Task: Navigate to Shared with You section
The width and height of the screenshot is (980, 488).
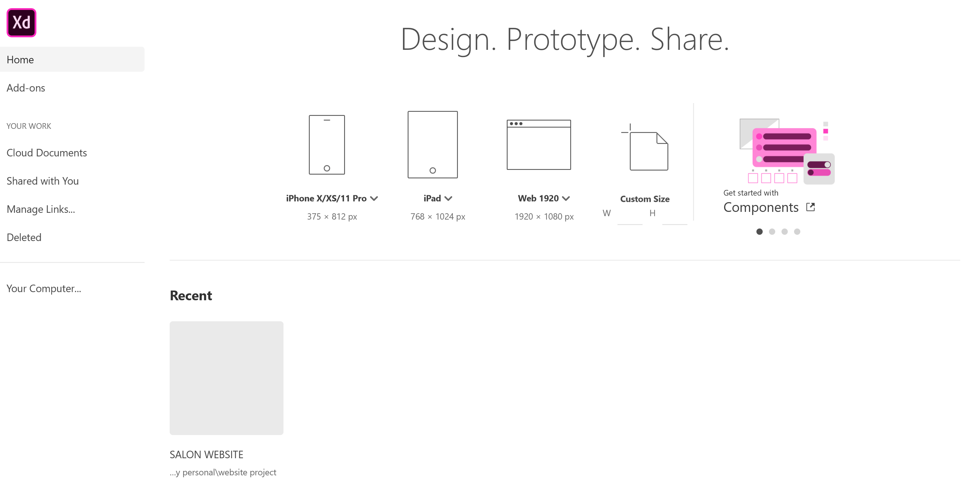Action: point(43,181)
